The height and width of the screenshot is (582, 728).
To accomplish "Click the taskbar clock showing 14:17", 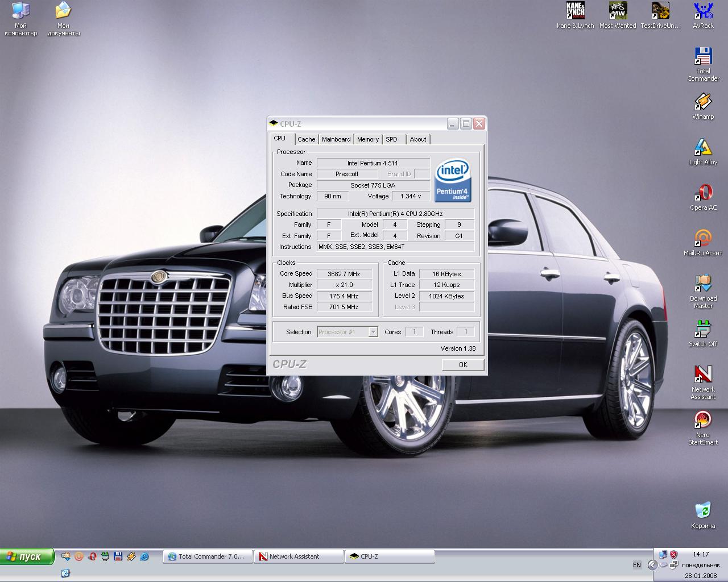I will [x=701, y=554].
